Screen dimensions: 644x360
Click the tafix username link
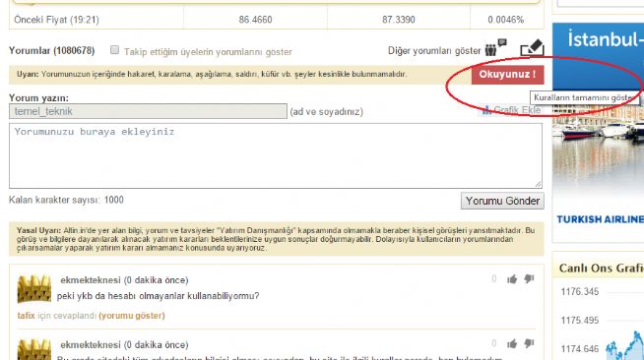26,316
